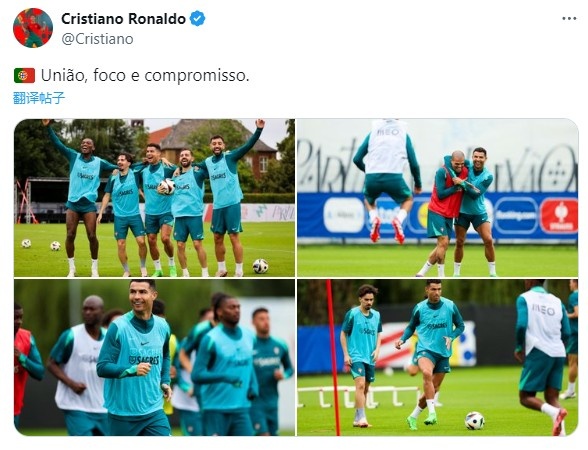Click the football held by the player

(167, 186)
